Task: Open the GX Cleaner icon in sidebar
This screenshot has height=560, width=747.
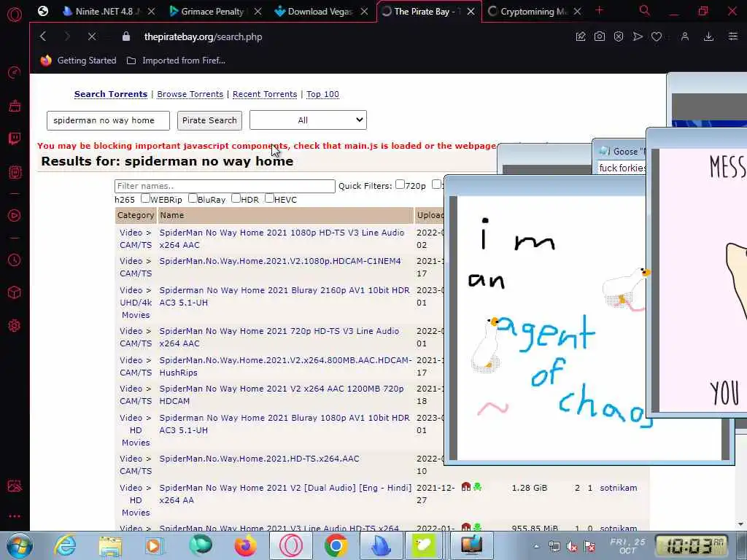Action: coord(15,106)
